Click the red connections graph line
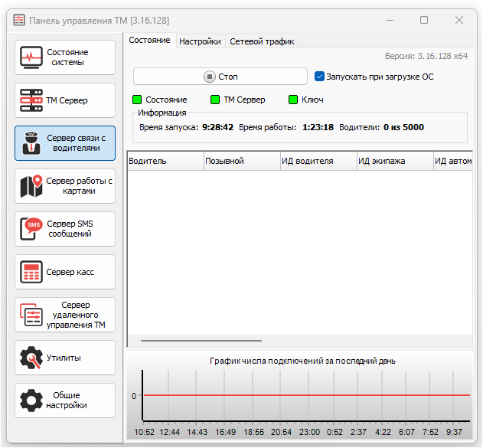 pos(306,395)
